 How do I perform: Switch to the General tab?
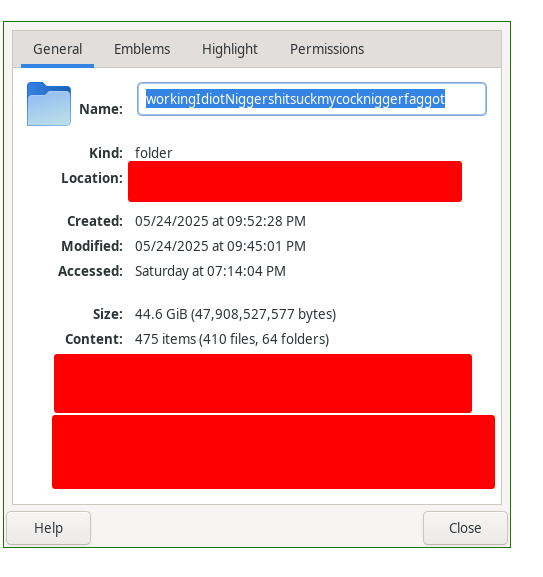[57, 49]
